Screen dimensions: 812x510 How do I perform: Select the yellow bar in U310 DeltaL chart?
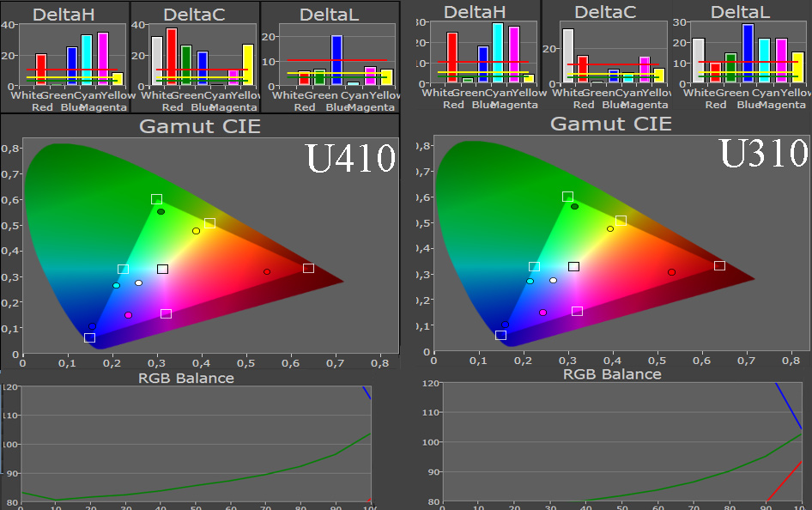[797, 67]
